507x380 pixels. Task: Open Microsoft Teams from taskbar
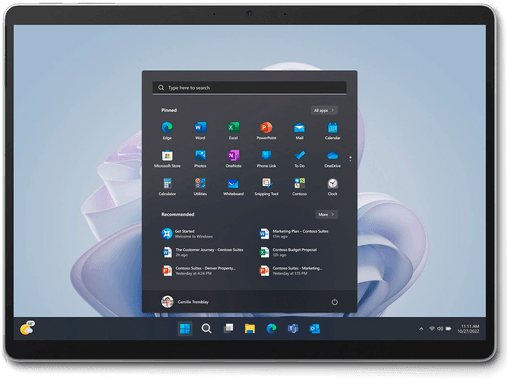point(293,329)
